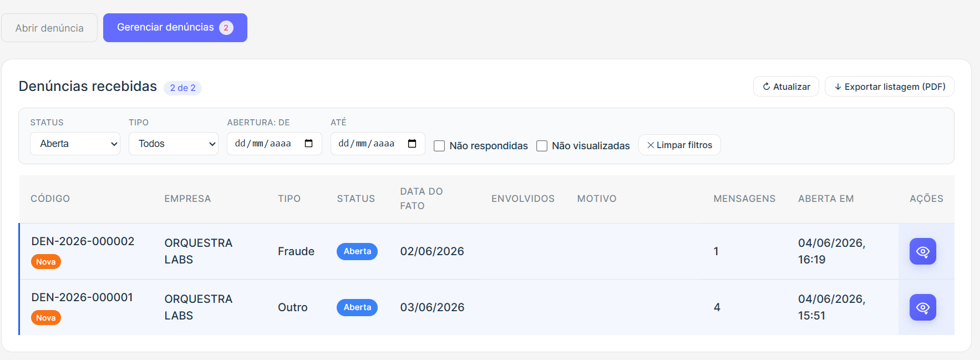Click message count 1 in DEN-2026-000002 row
Screen dimensions: 980x360
click(x=716, y=251)
